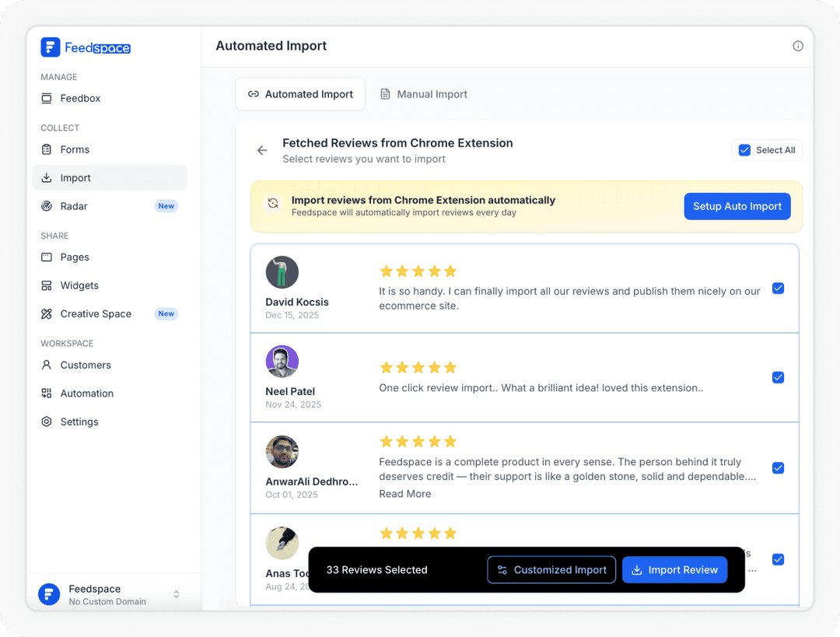Expand the Feedspace workspace switcher chevron
This screenshot has width=840, height=637.
tap(177, 594)
